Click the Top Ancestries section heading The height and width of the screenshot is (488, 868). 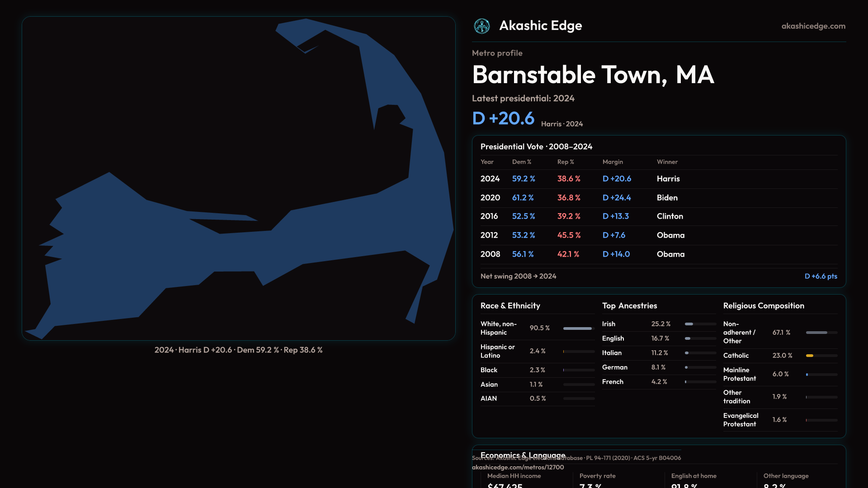[629, 306]
